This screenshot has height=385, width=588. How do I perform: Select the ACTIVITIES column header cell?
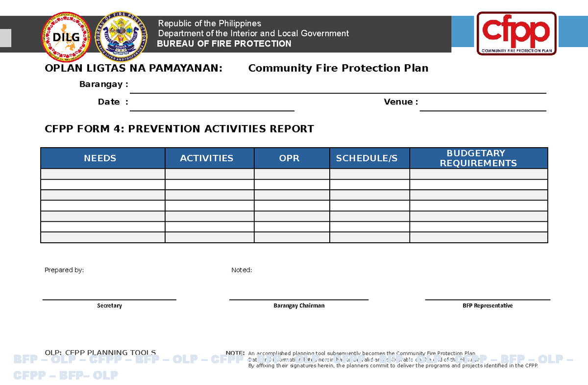tap(209, 158)
